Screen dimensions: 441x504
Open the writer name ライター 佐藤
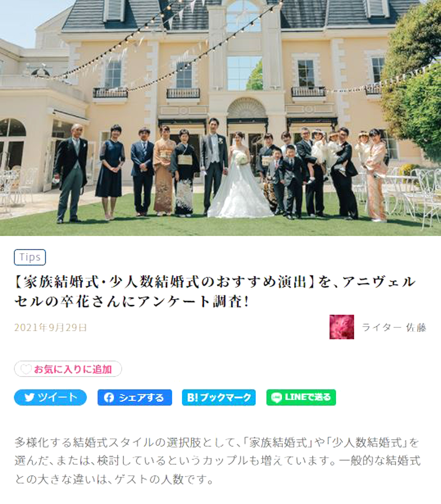394,327
